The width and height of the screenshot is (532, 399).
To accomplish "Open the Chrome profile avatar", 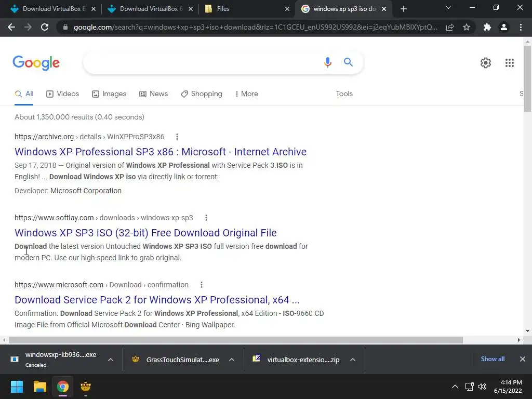I will tap(504, 27).
